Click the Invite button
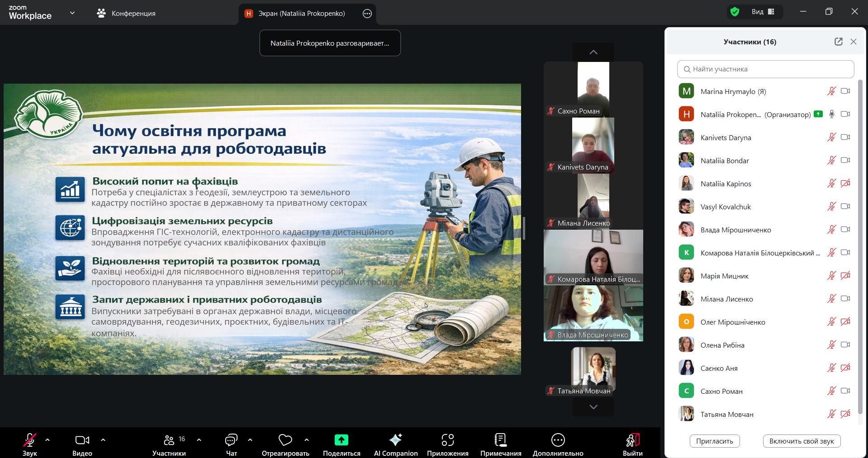Screen dimensions: 868x458 click(x=714, y=441)
